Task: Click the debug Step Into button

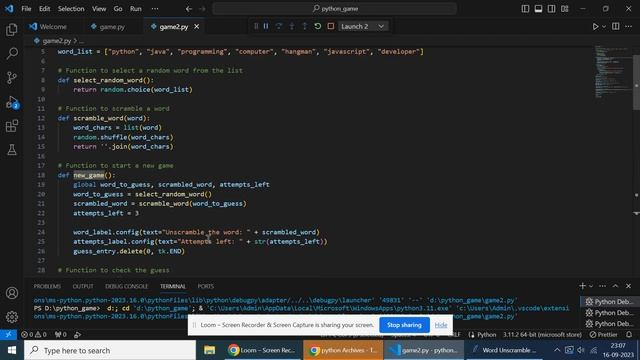Action: point(292,26)
